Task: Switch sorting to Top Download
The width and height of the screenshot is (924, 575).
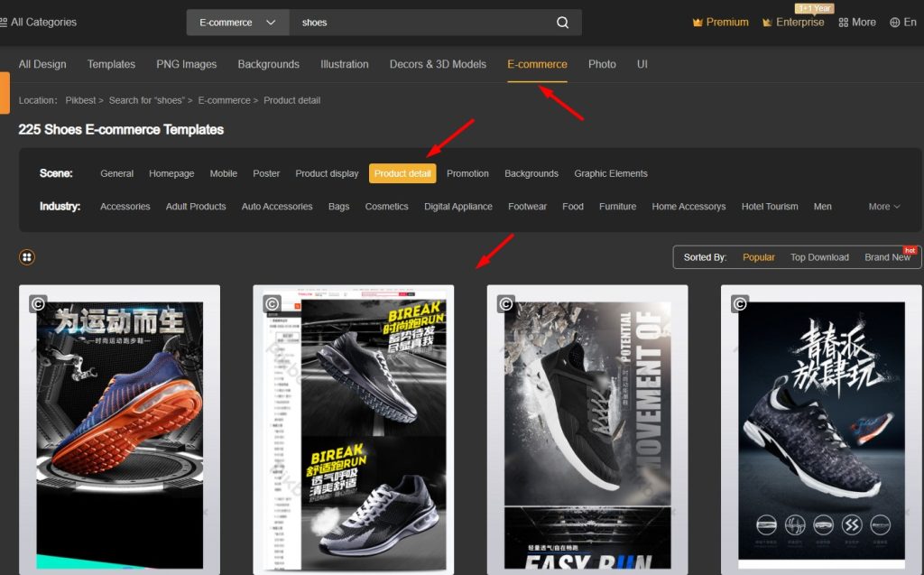Action: pyautogui.click(x=819, y=257)
